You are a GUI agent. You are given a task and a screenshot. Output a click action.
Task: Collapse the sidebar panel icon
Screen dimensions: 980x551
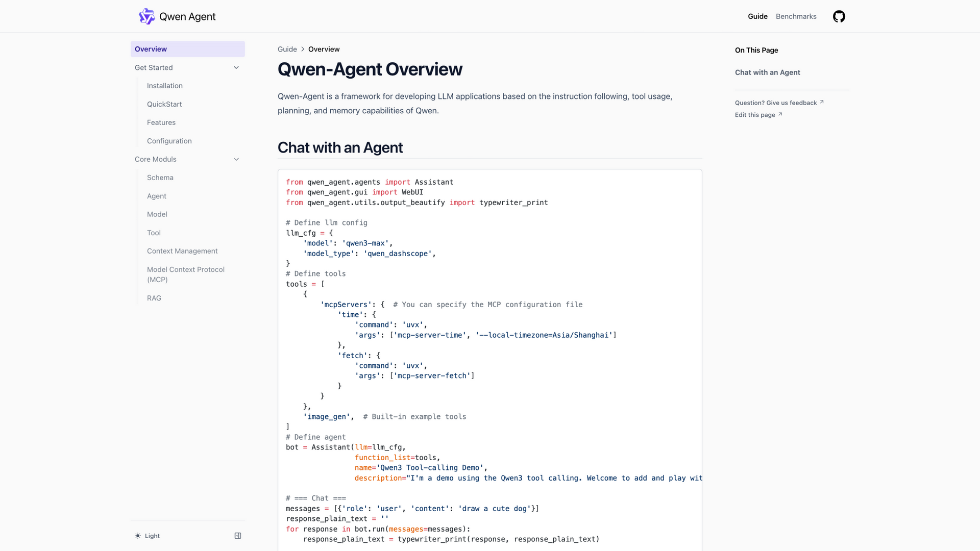pos(238,536)
